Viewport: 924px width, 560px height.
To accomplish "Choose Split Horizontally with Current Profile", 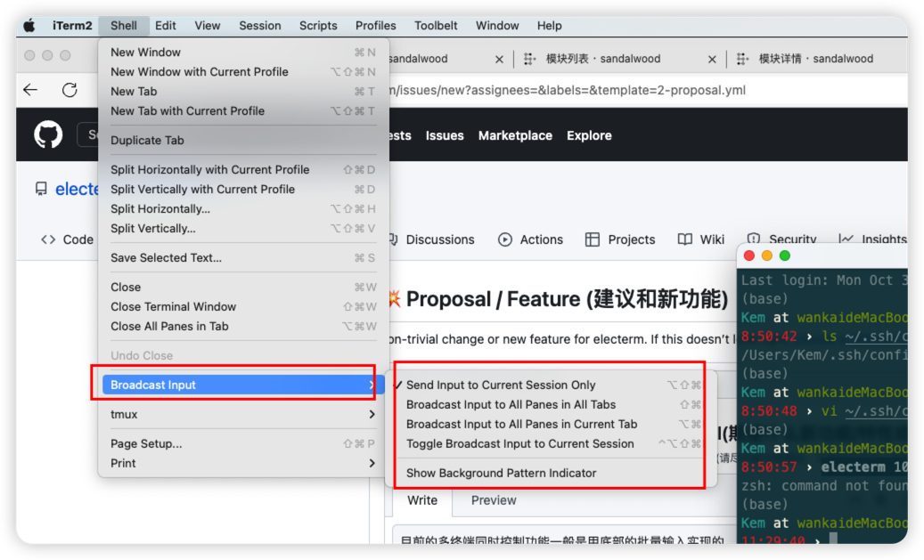I will tap(242, 169).
